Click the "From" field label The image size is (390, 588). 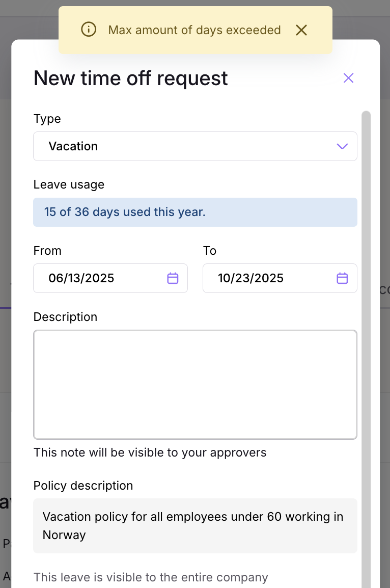click(47, 251)
